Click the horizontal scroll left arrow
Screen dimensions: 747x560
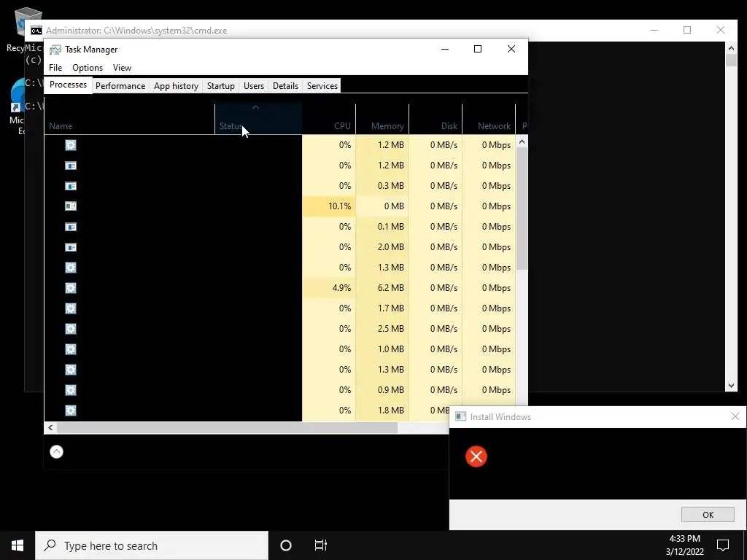coord(50,427)
